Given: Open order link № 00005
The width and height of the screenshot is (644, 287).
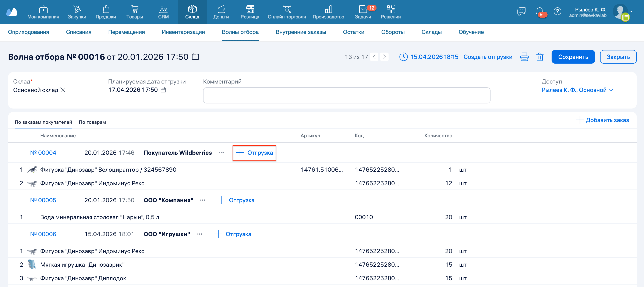Looking at the screenshot, I should (43, 200).
